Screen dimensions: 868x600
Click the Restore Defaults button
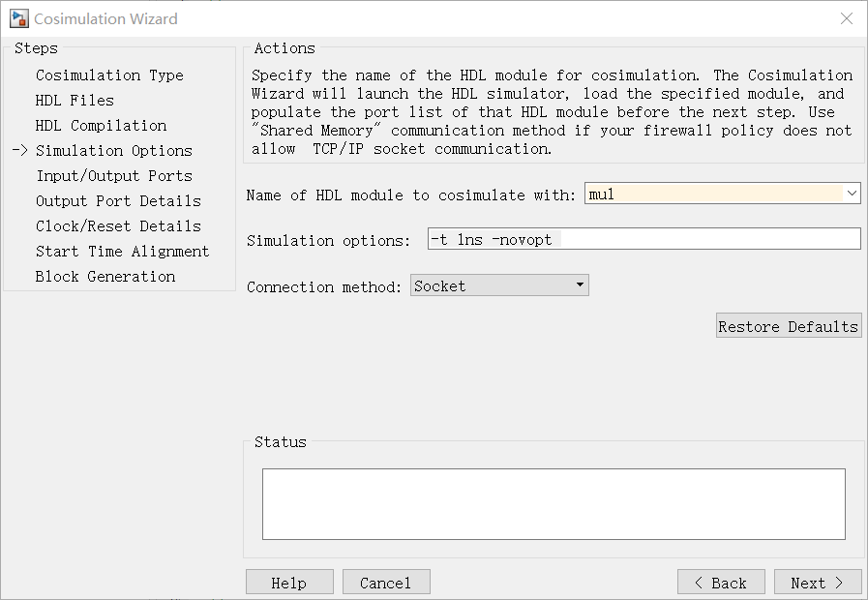[789, 325]
